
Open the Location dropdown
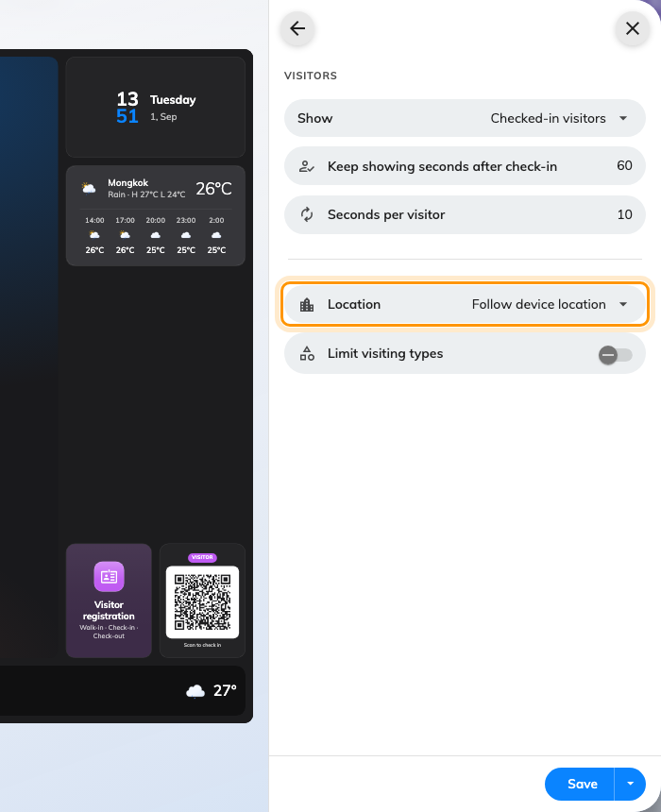pyautogui.click(x=465, y=304)
